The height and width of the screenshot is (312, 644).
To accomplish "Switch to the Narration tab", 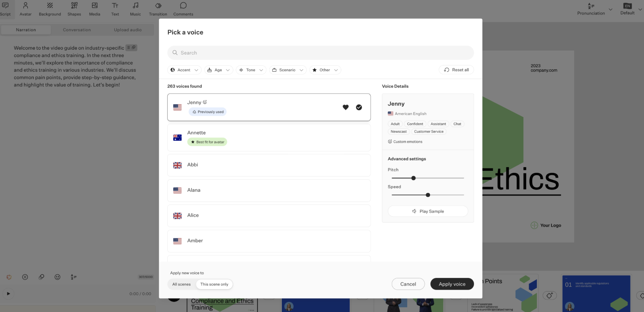I will click(x=26, y=30).
